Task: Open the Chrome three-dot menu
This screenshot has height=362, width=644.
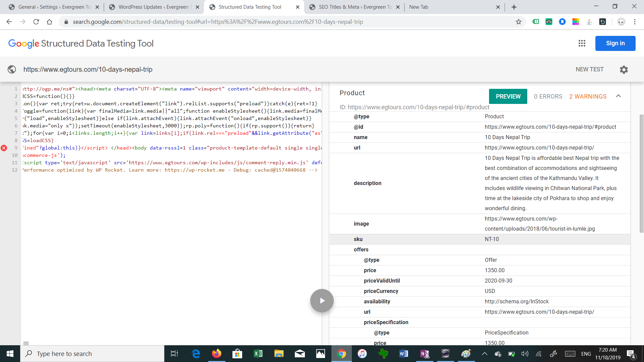Action: (635, 22)
